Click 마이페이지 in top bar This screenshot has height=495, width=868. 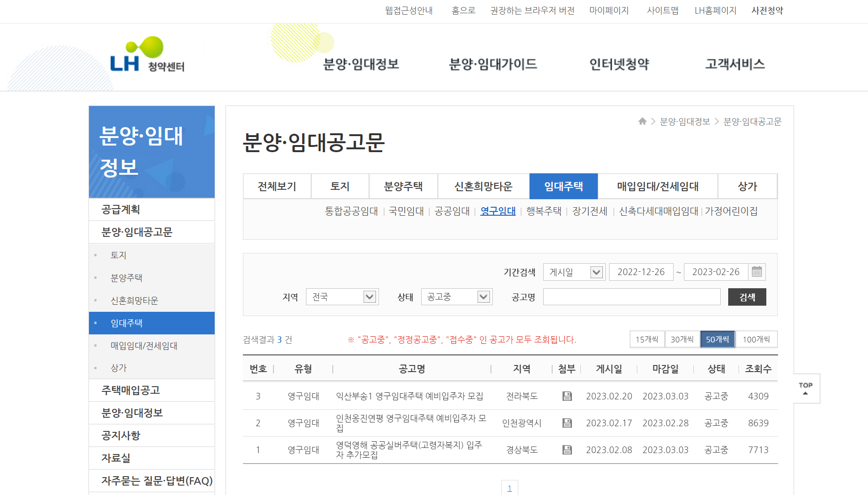tap(609, 10)
